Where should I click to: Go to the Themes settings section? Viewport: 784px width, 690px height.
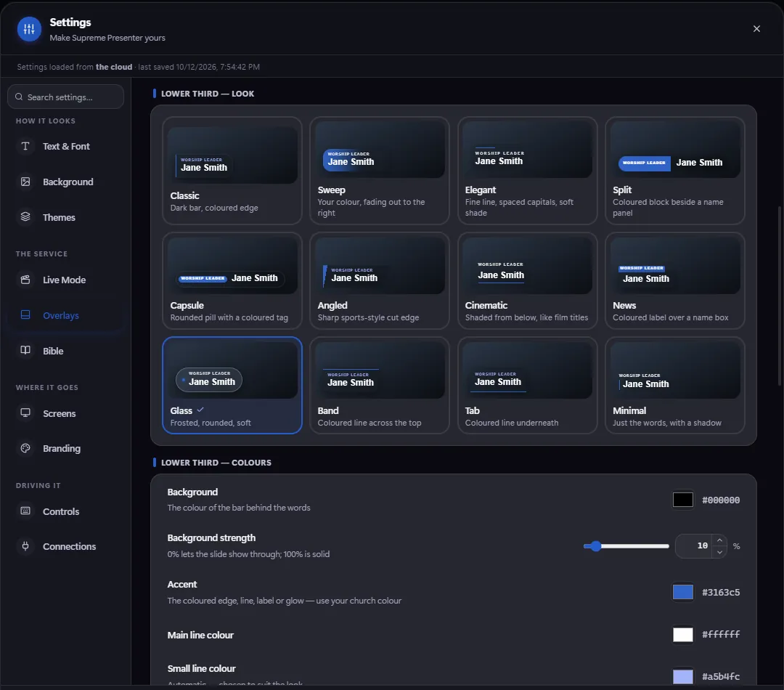(x=65, y=217)
